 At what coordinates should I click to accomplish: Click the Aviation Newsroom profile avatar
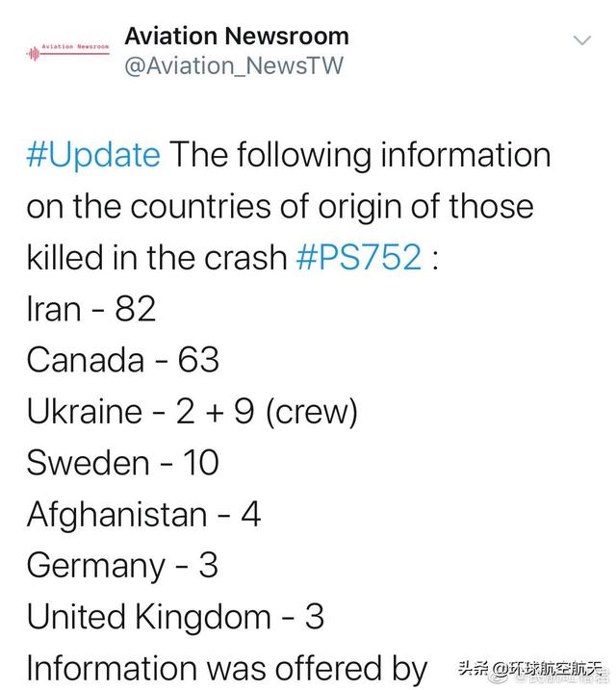[68, 51]
